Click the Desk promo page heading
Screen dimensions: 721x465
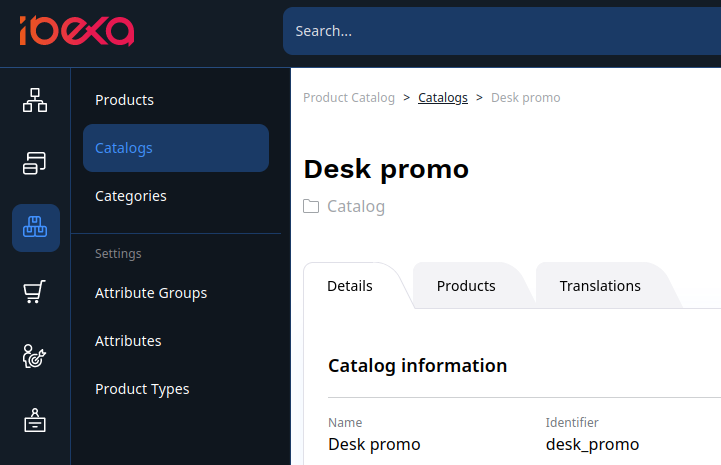386,169
